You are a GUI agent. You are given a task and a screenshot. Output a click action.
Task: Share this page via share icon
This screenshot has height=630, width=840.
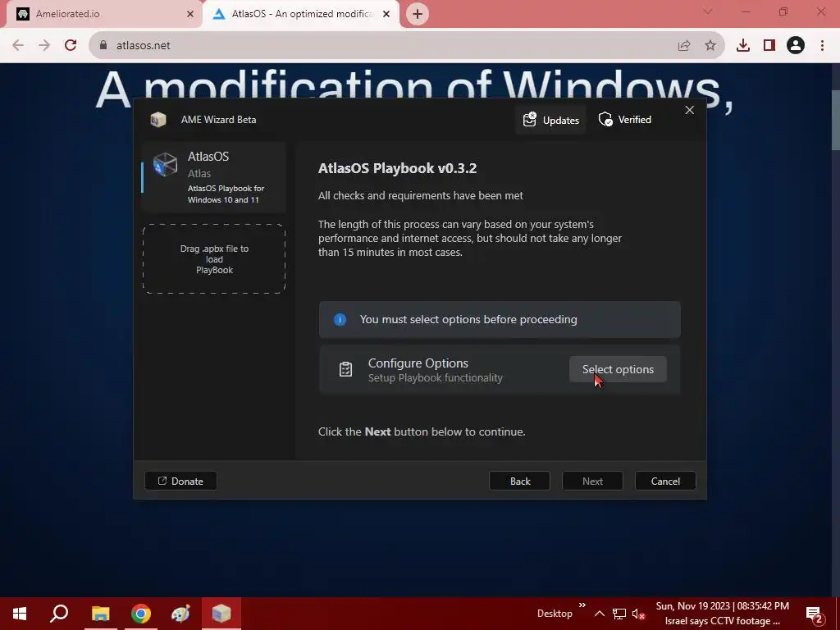(x=684, y=46)
